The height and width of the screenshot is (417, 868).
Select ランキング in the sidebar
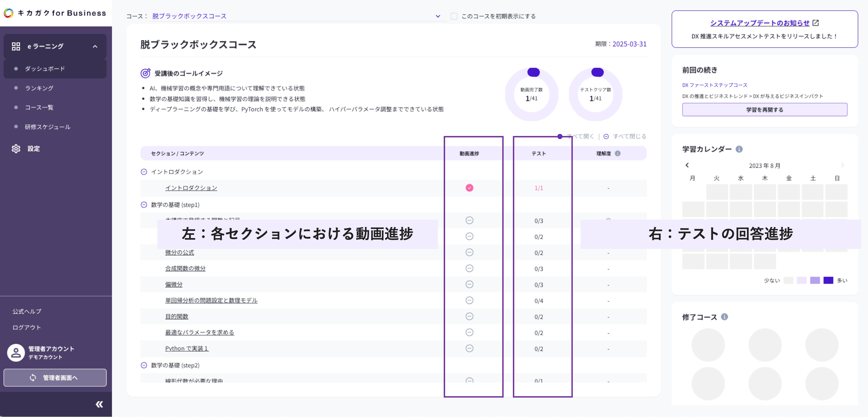pos(39,88)
